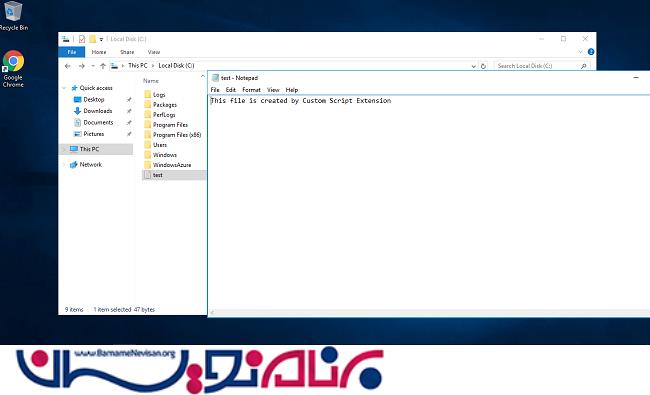
Task: Launch Google Chrome from the desktop
Action: click(x=13, y=69)
